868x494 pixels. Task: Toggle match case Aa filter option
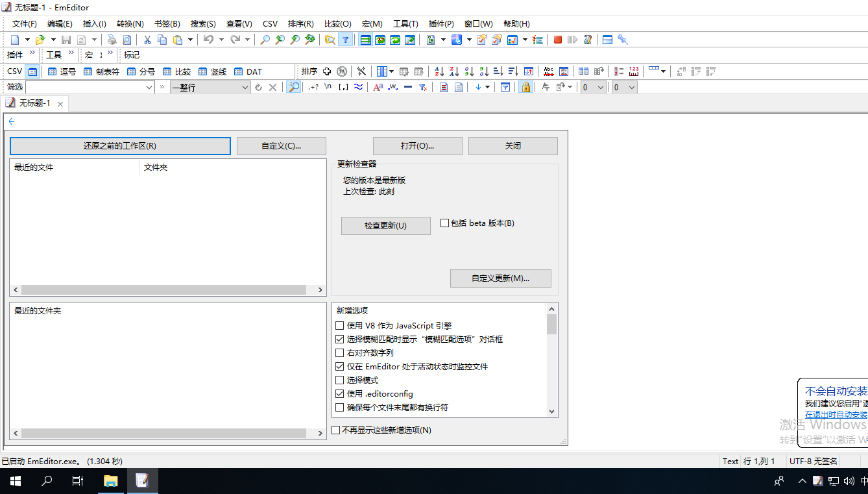378,87
